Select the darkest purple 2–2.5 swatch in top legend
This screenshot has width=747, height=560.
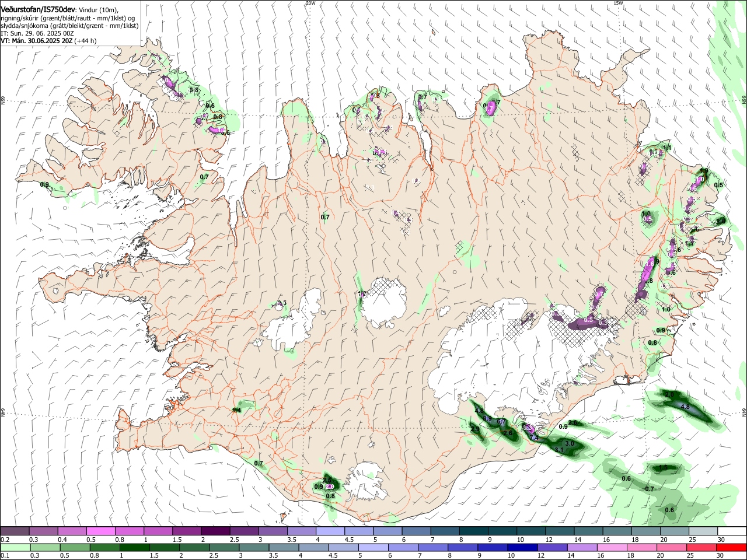215,531
